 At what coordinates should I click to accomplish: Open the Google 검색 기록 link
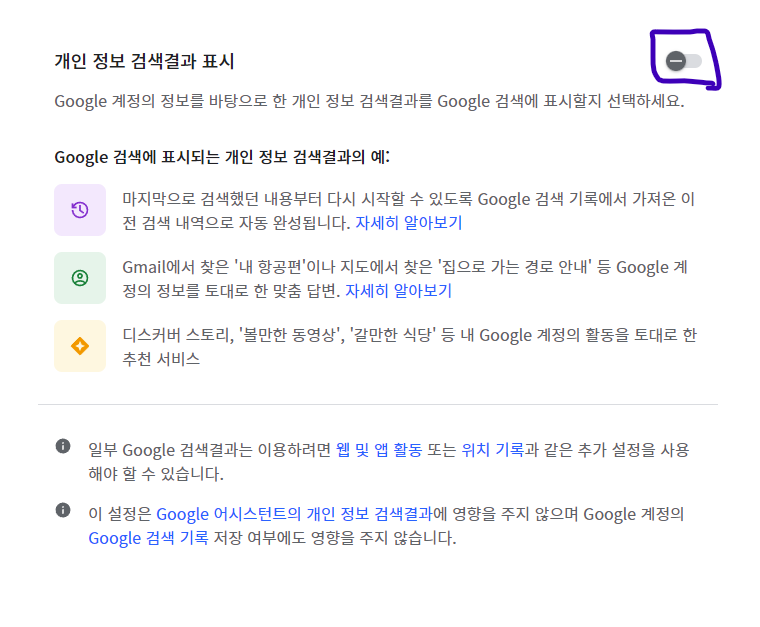pyautogui.click(x=148, y=538)
